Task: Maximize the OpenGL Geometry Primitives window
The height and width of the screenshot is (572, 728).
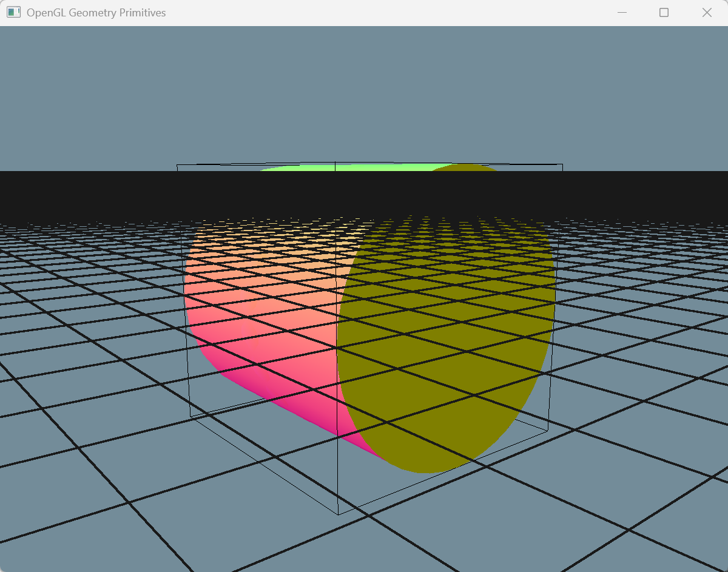Action: tap(664, 13)
